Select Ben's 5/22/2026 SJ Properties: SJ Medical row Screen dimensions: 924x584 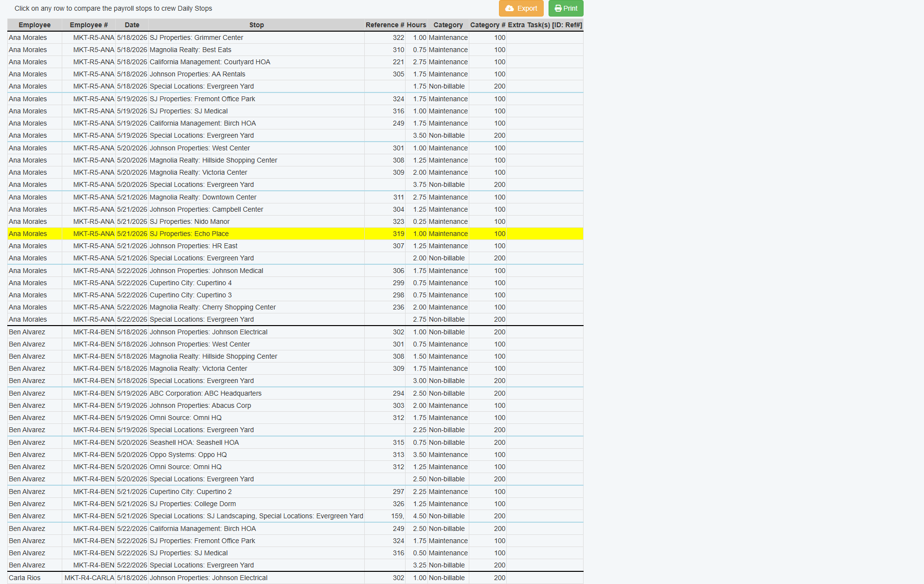pos(295,553)
